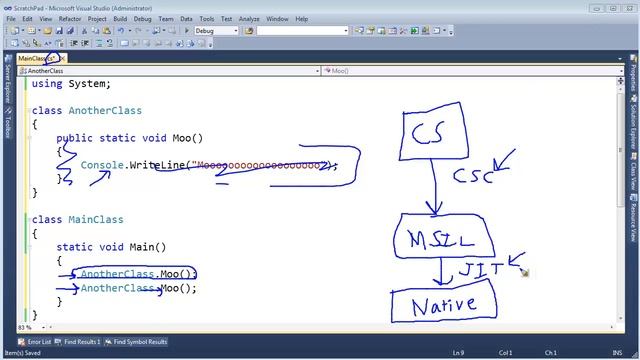The image size is (640, 360).
Task: Open Solution Explorer from the toolbar icon
Action: [359, 31]
